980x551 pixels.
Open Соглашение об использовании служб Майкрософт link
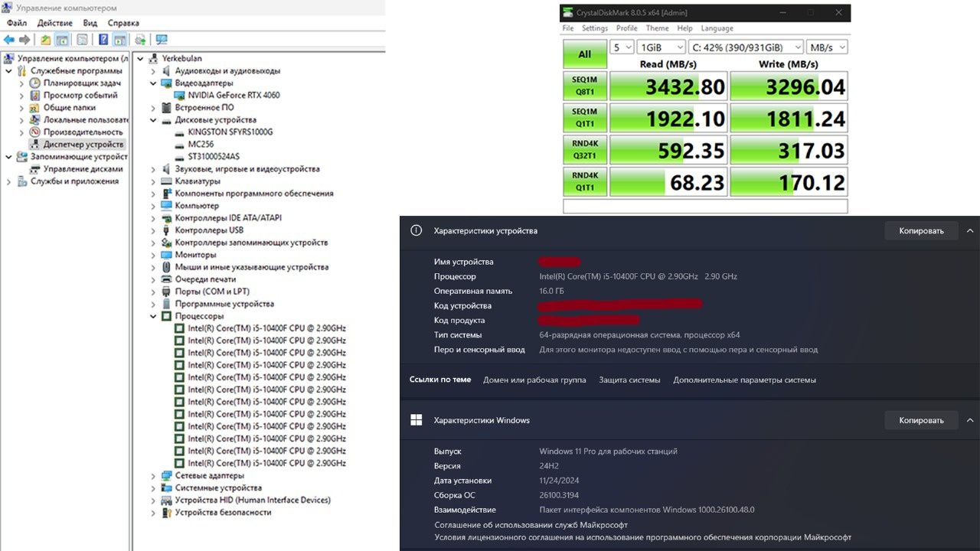tap(531, 525)
